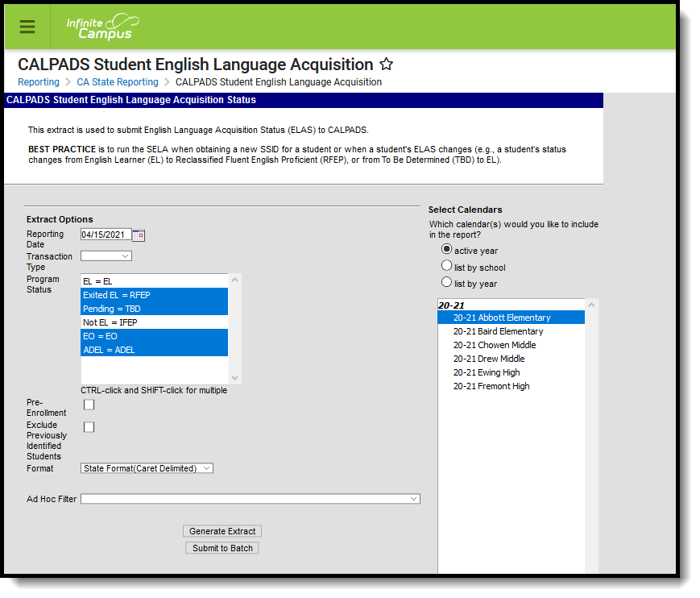Viewport: 700px width, 598px height.
Task: Click Program Status list scroll down arrow
Action: pos(235,378)
